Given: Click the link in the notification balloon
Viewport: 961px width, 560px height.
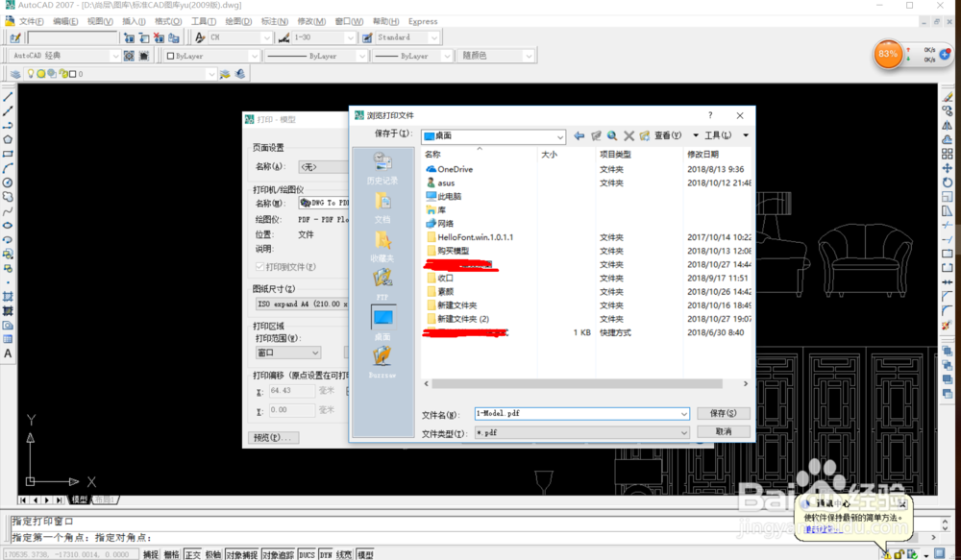Looking at the screenshot, I should pyautogui.click(x=824, y=530).
